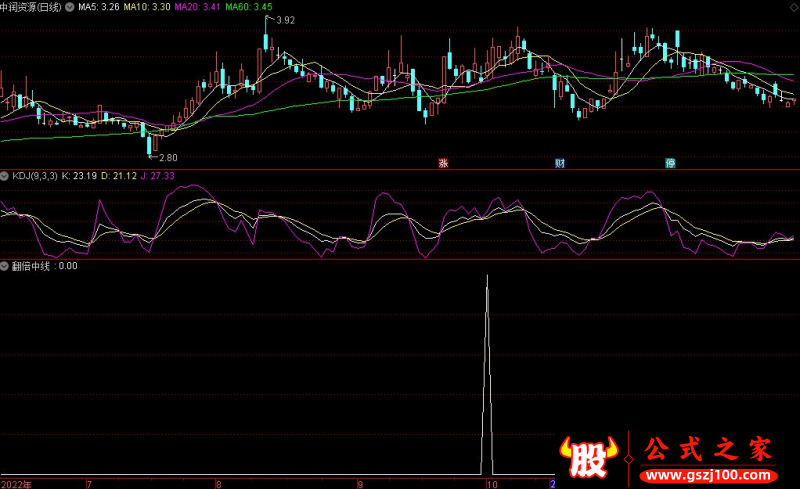Click the KDJ(9,3,3) indicator name

click(34, 176)
